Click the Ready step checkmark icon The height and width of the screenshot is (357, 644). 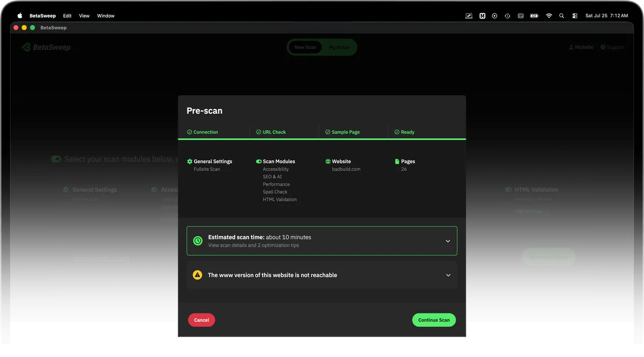pyautogui.click(x=397, y=132)
